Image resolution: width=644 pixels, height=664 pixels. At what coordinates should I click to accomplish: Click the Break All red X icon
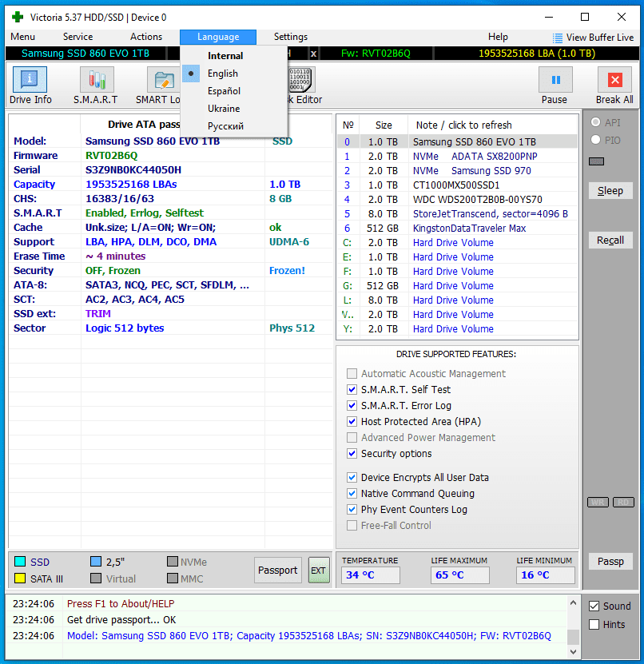[614, 80]
